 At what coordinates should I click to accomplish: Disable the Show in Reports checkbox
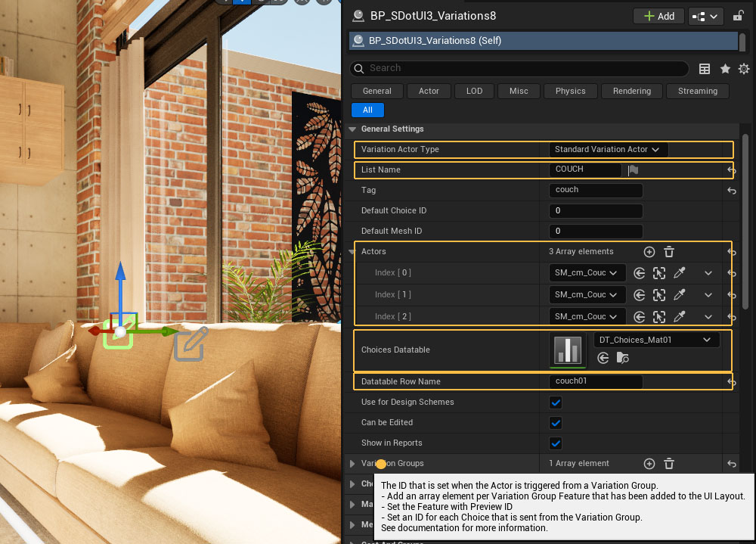click(556, 443)
